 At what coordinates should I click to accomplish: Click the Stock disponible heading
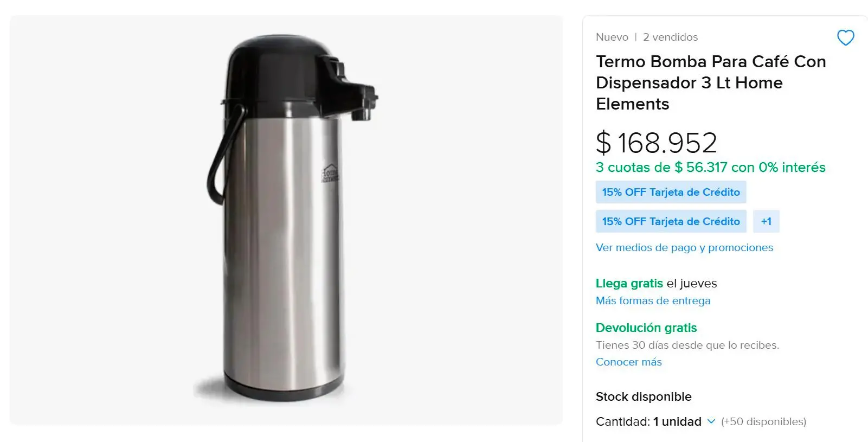644,396
